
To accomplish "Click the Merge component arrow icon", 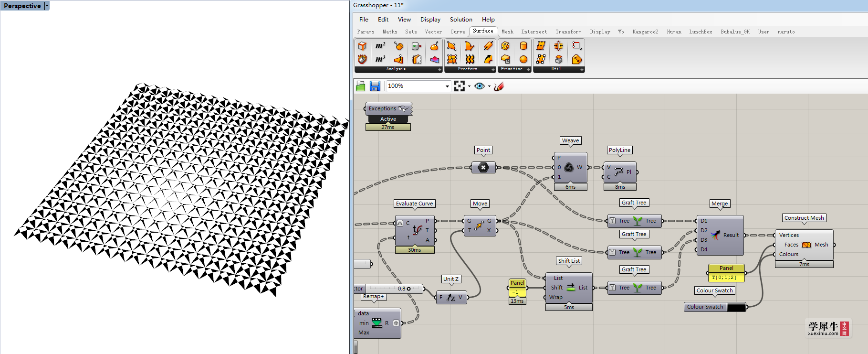I will (x=715, y=235).
